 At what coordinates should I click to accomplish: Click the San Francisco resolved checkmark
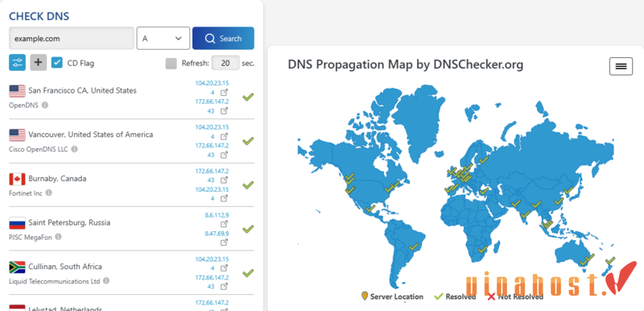(x=248, y=97)
